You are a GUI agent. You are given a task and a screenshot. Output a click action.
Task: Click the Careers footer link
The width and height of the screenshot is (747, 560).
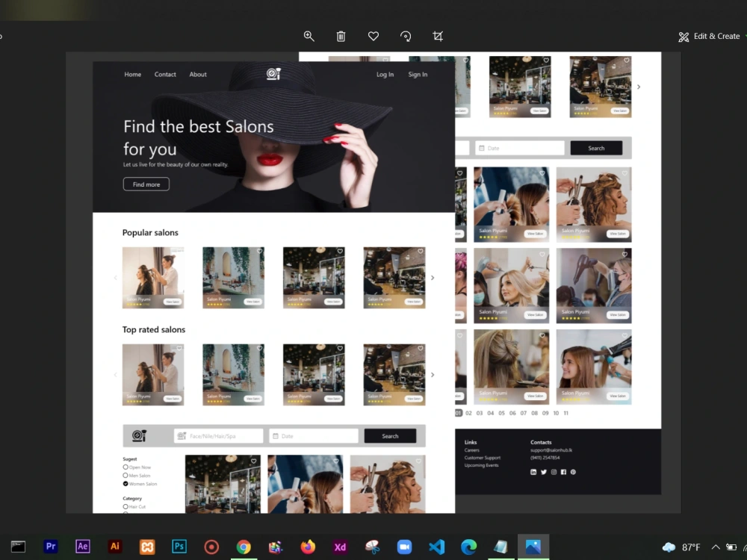pyautogui.click(x=471, y=450)
